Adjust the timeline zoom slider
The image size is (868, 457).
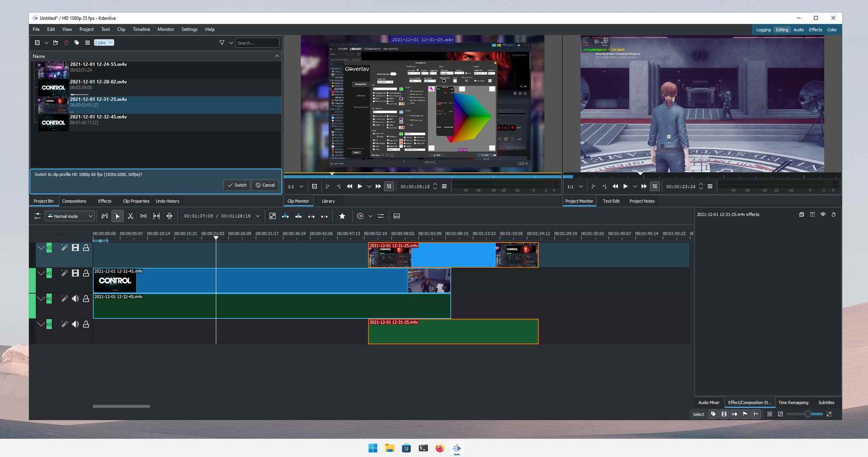[x=804, y=414]
